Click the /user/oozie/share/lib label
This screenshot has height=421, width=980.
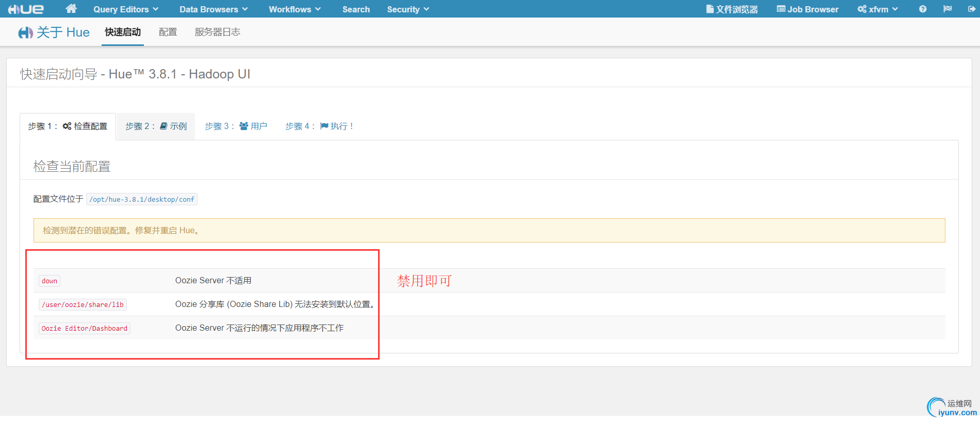pyautogui.click(x=83, y=305)
